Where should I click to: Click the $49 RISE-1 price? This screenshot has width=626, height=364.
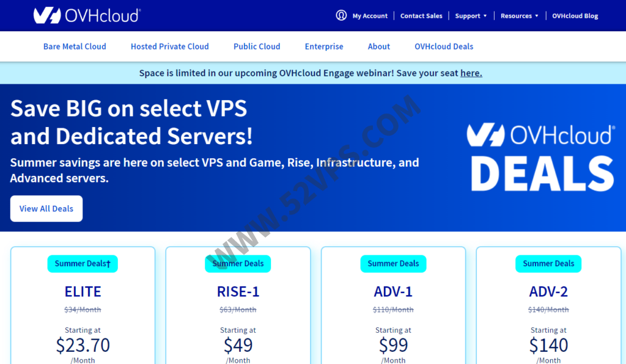click(x=238, y=345)
